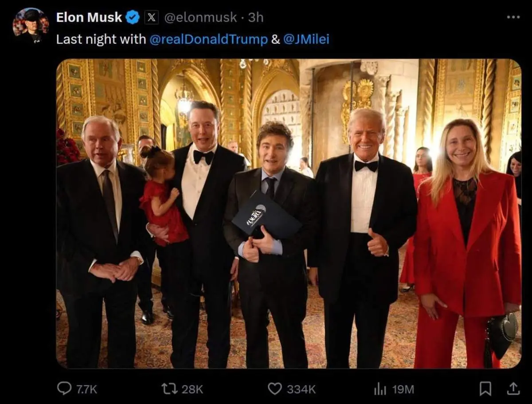This screenshot has width=532, height=404.
Task: Click the @elonmusk handle
Action: [x=200, y=17]
